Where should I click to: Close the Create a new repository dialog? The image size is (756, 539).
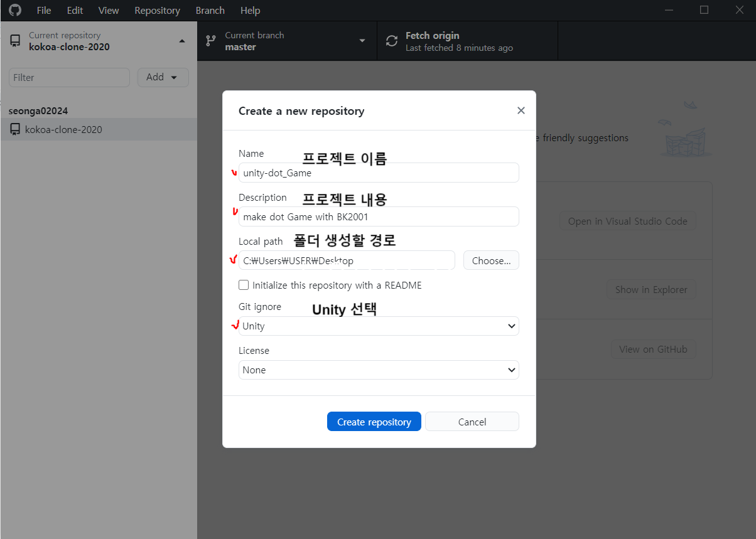coord(521,110)
